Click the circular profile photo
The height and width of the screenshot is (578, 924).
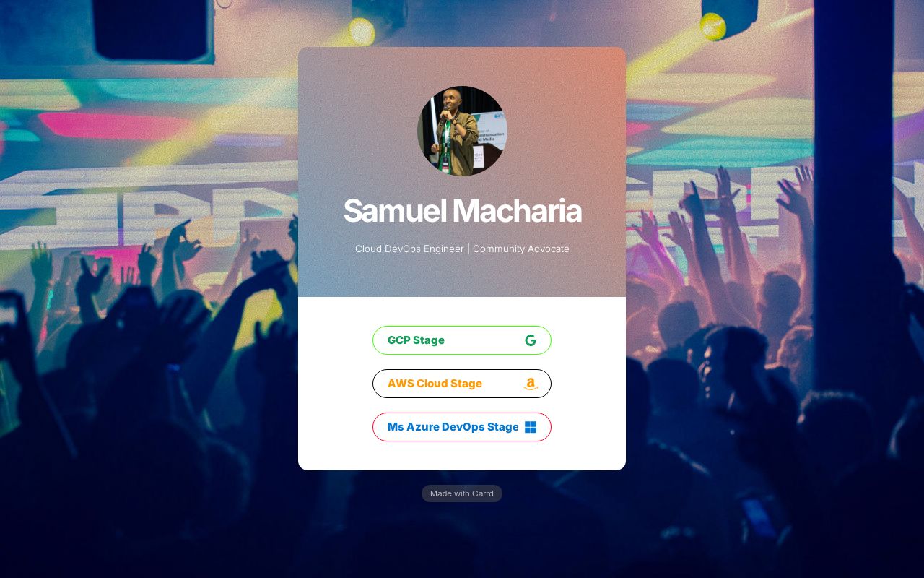click(x=462, y=131)
